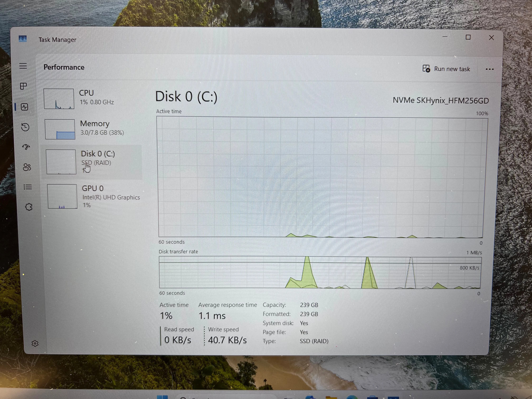
Task: Select the Performance page icon
Action: (25, 107)
